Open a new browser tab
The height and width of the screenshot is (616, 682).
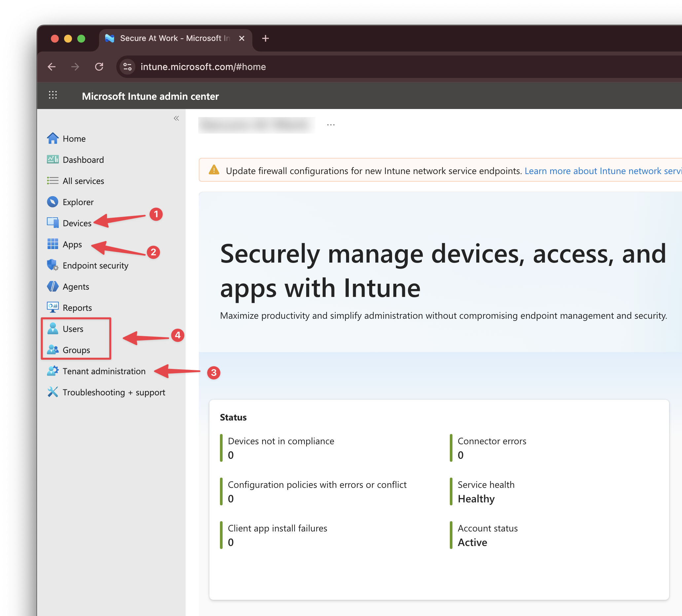[x=265, y=38]
